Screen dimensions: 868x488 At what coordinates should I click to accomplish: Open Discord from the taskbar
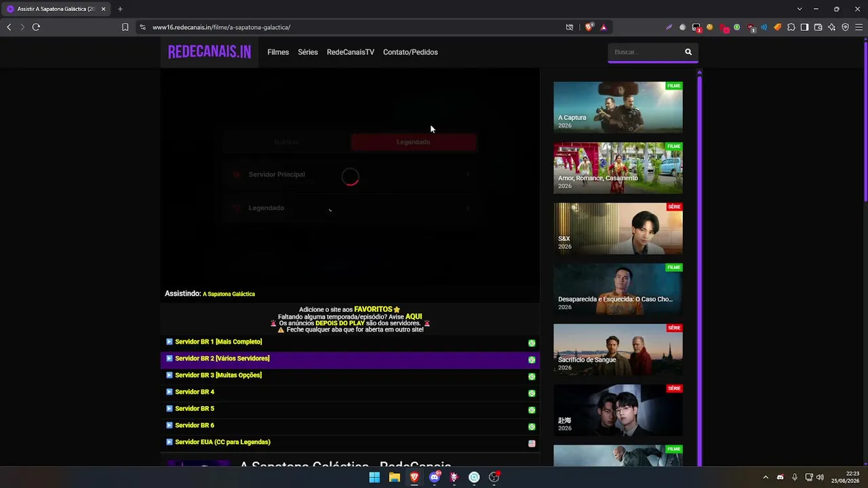pos(434,477)
